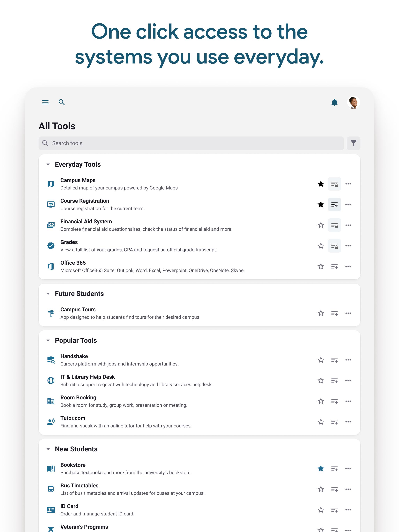The image size is (399, 532).
Task: Open the user profile avatar
Action: tap(353, 102)
